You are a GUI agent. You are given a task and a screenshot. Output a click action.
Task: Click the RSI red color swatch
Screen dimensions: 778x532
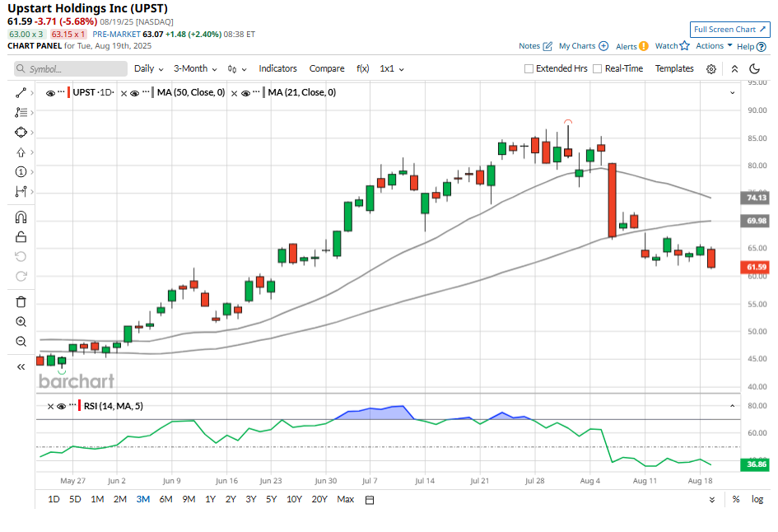[79, 406]
